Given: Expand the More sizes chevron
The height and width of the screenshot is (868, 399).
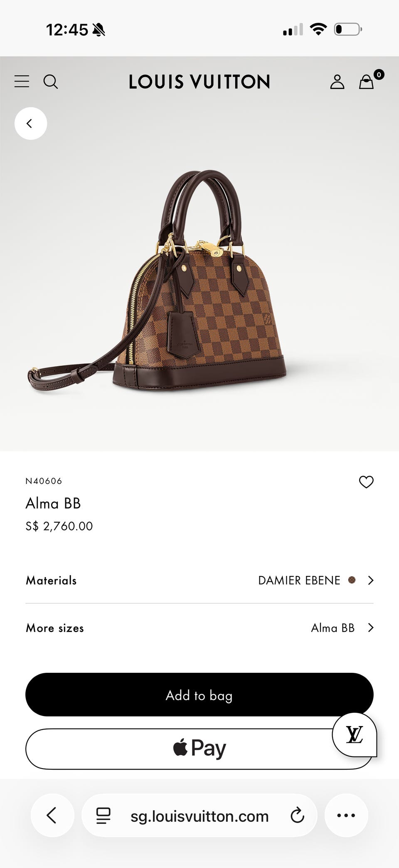Looking at the screenshot, I should click(371, 627).
